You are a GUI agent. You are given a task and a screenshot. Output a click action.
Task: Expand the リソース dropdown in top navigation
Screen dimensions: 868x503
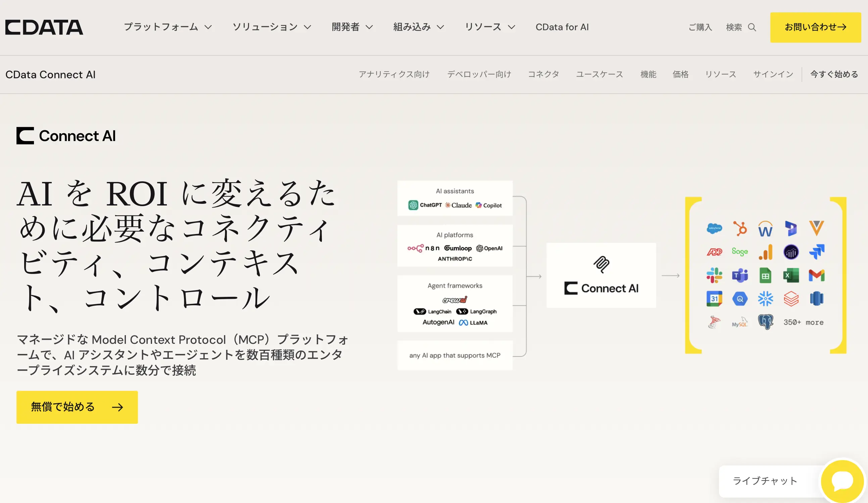(x=490, y=27)
